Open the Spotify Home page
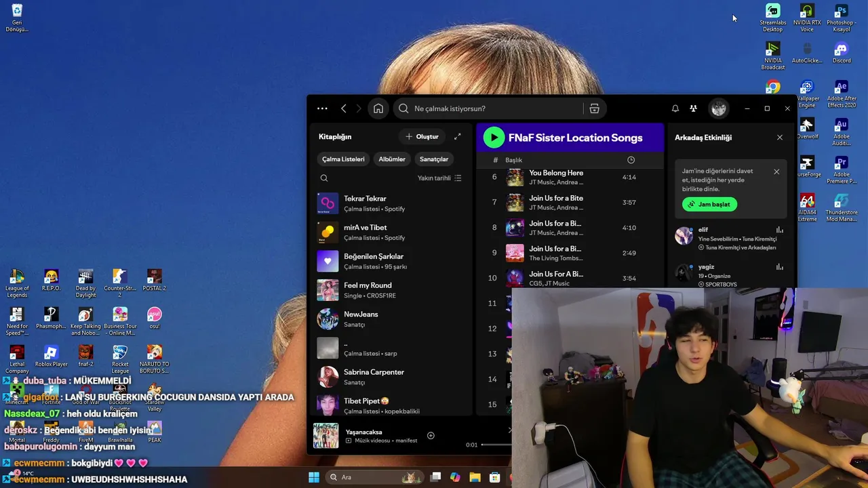Viewport: 868px width, 488px height. click(x=378, y=108)
